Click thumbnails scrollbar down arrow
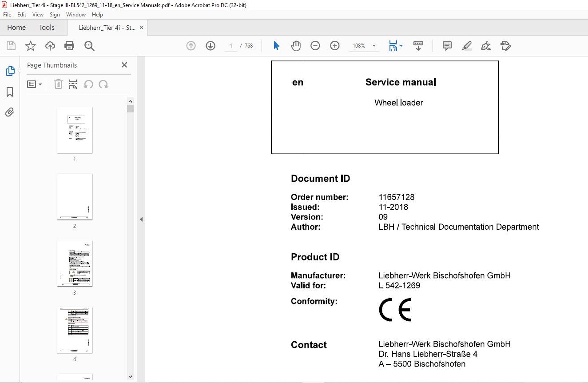The image size is (588, 383). tap(130, 376)
